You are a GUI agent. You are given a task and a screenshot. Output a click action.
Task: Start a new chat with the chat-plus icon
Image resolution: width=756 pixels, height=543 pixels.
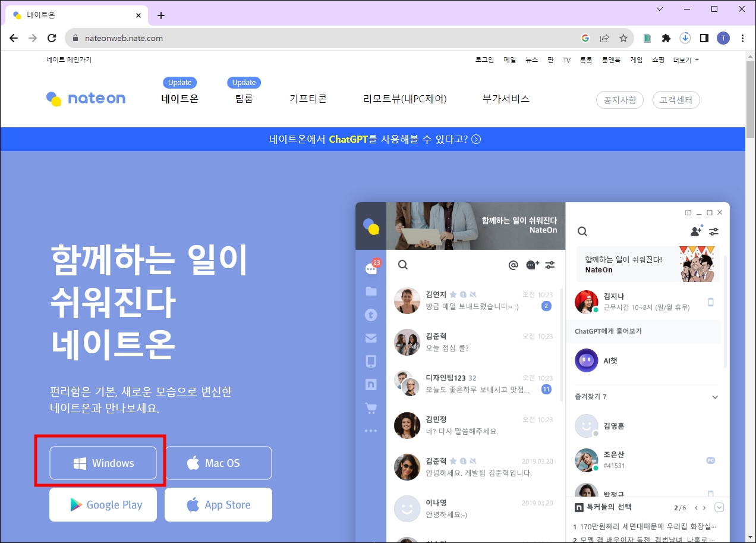[x=531, y=265]
